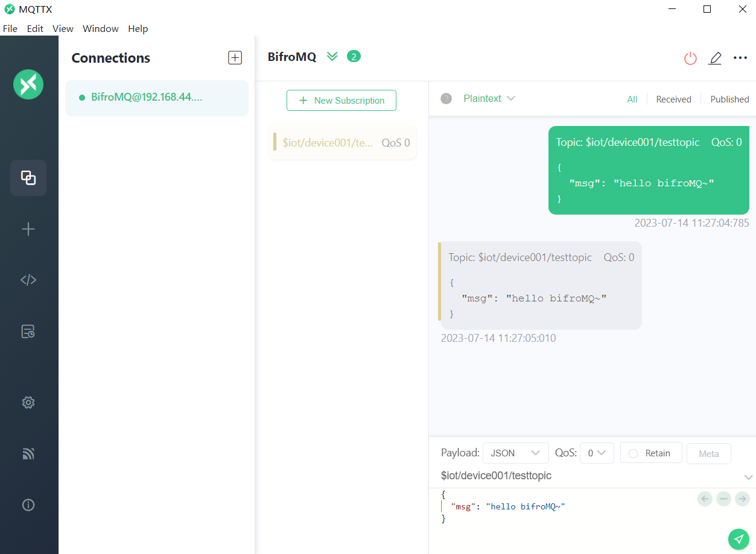The width and height of the screenshot is (756, 554).
Task: Click the Meta button
Action: pos(709,453)
